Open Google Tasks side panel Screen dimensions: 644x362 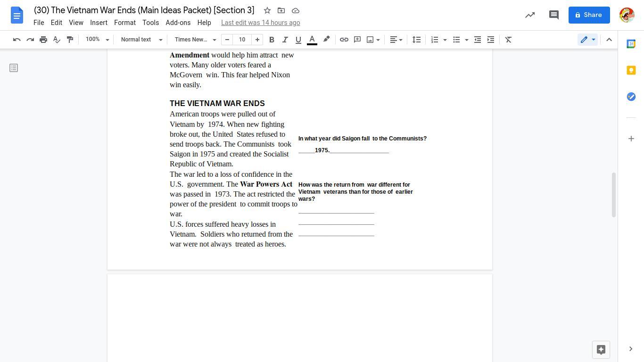[x=631, y=97]
